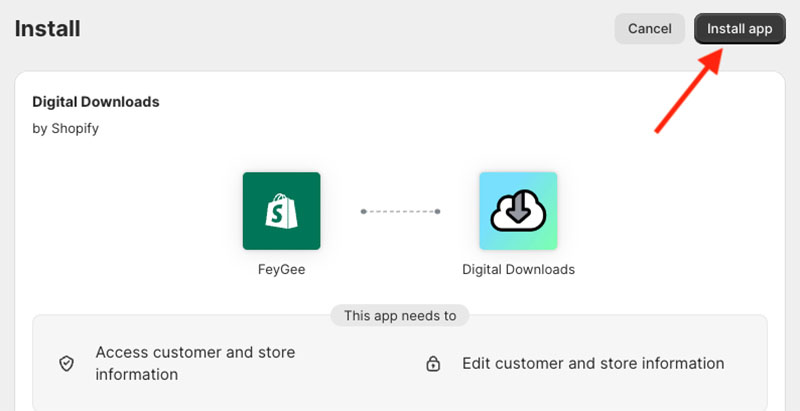This screenshot has height=411, width=800.
Task: Select Edit customer and store information text
Action: tap(592, 363)
